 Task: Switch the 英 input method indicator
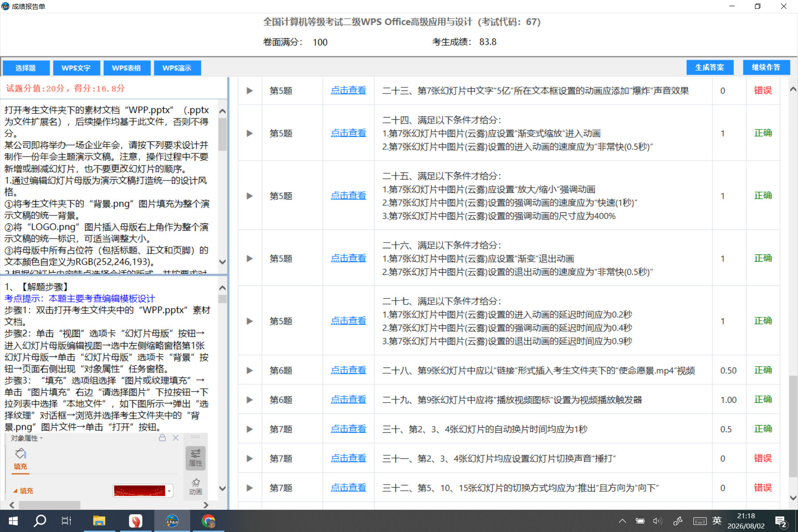point(717,520)
